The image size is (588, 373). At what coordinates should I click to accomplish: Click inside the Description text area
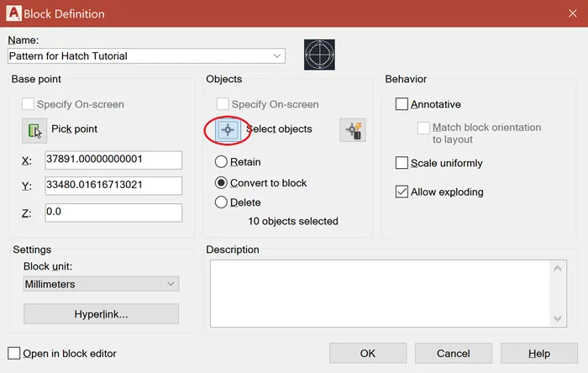coord(380,293)
